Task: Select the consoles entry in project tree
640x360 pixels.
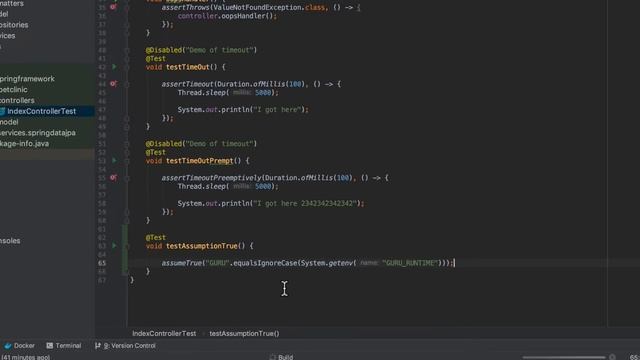Action: [x=10, y=241]
